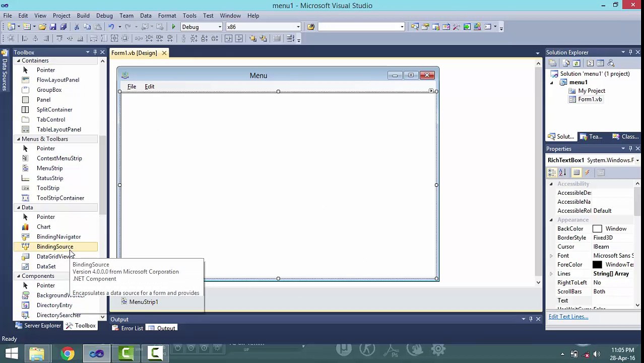Screen dimensions: 644x363
Task: Toggle auto-hide pin on Solution Explorer
Action: [630, 52]
